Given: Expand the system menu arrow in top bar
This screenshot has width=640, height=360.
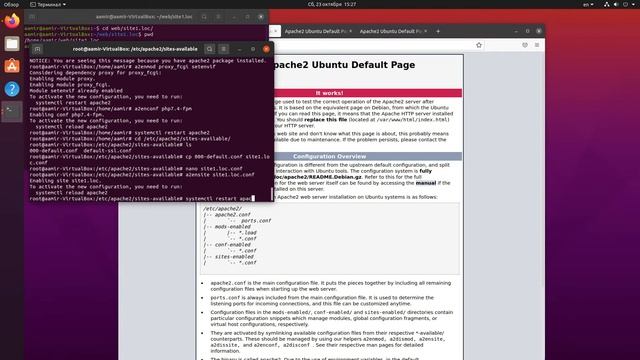Looking at the screenshot, I should point(634,4).
